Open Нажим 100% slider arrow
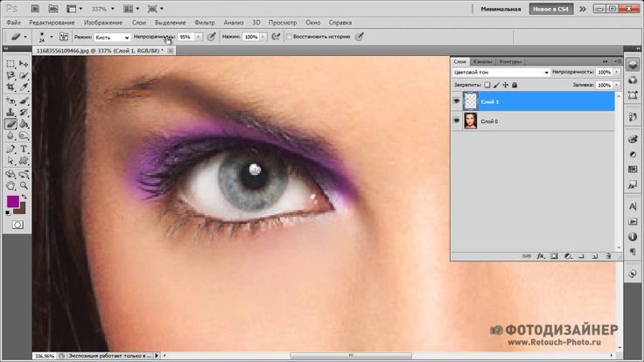Screen dimensions: 644x362 (263, 37)
